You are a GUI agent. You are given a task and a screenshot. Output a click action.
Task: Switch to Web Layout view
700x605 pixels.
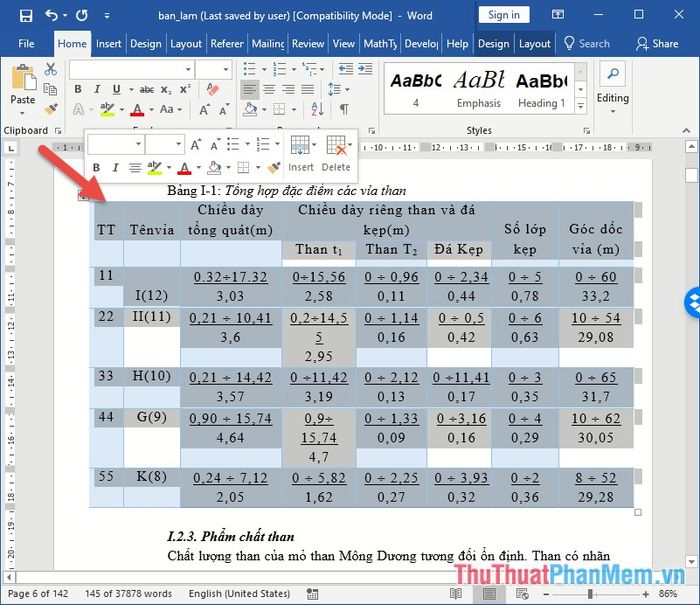point(522,593)
